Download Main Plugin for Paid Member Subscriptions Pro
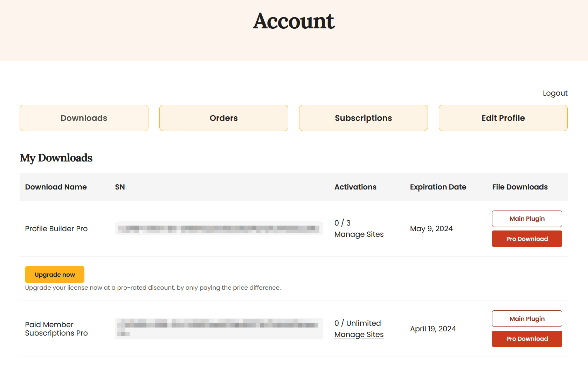The image size is (588, 365). [x=527, y=319]
